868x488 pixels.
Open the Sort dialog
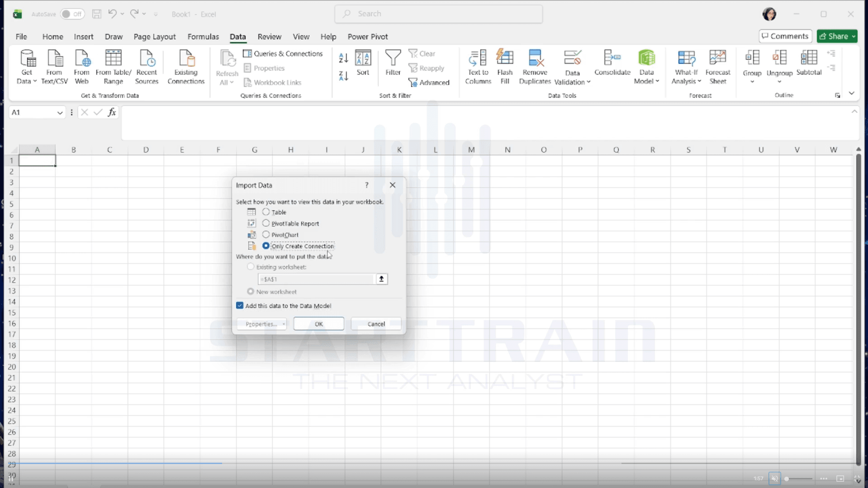coord(363,63)
